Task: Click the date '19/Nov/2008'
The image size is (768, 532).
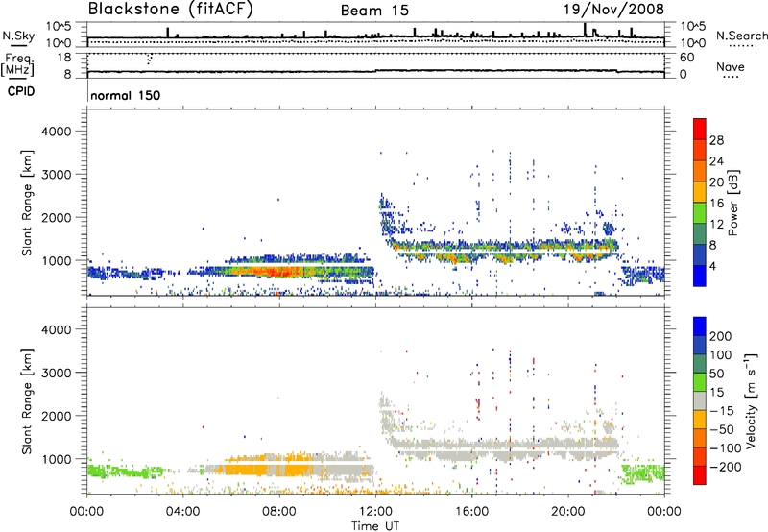Action: [x=613, y=10]
